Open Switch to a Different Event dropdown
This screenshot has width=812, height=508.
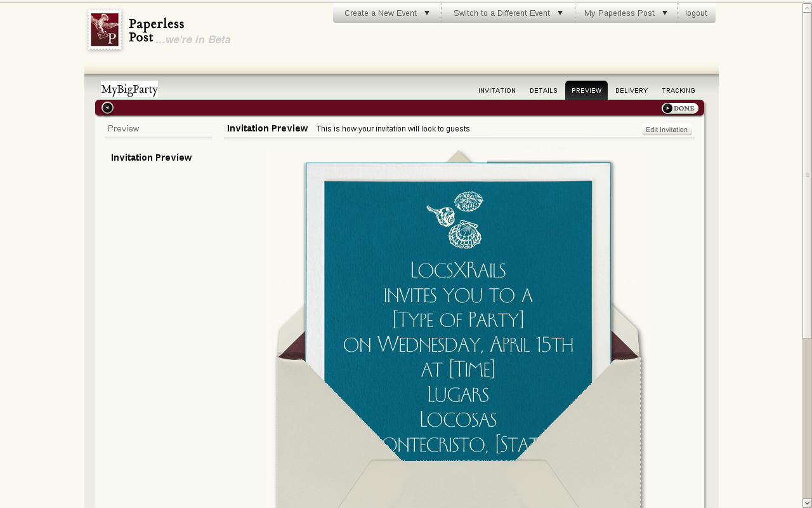pos(508,13)
